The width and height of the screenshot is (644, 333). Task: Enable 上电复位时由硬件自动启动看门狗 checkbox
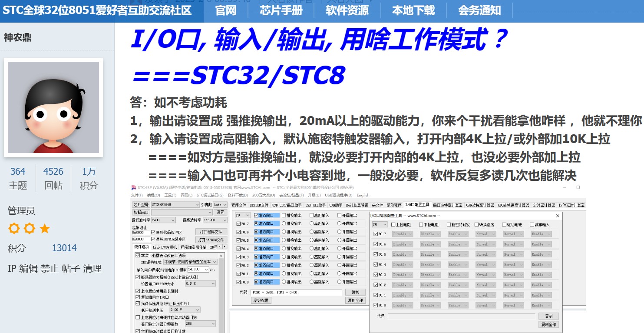click(x=138, y=317)
